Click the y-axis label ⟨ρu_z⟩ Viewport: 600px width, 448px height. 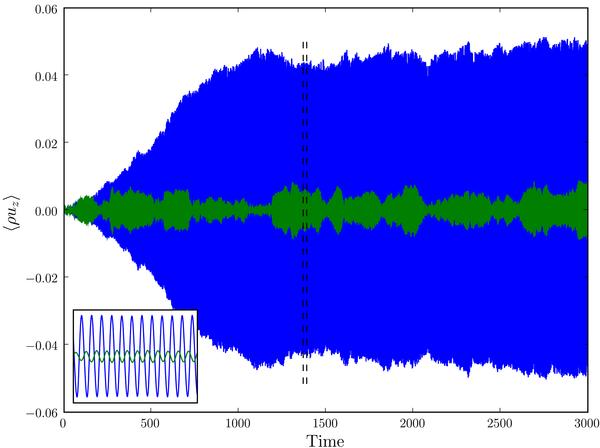click(13, 211)
